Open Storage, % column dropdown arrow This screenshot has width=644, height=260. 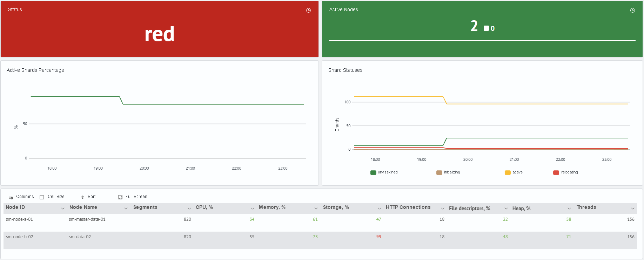pyautogui.click(x=380, y=208)
